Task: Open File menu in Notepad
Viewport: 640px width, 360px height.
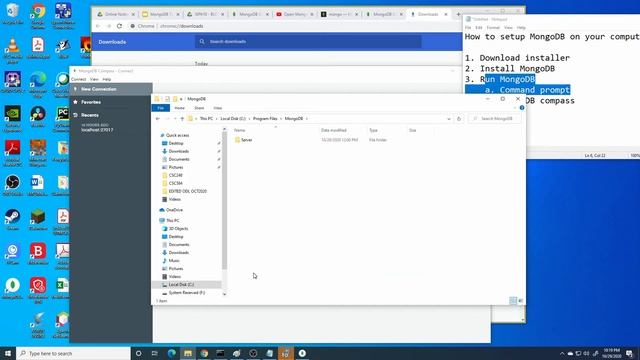Action: [x=468, y=28]
